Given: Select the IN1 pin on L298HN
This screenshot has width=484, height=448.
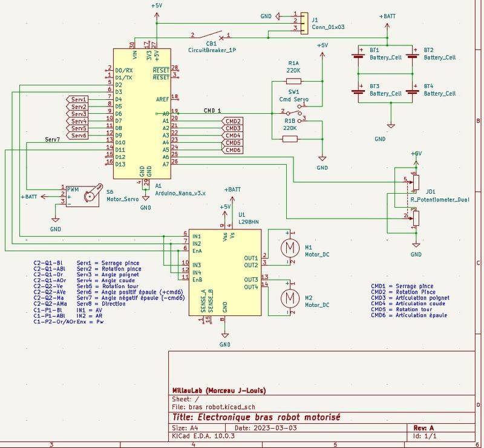Looking at the screenshot, I should click(x=197, y=237).
